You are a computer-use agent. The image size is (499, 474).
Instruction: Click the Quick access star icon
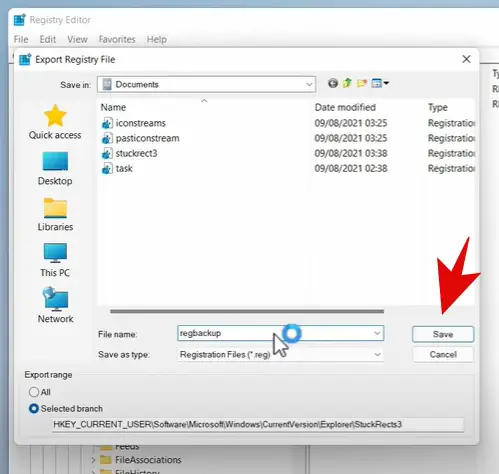coord(55,116)
